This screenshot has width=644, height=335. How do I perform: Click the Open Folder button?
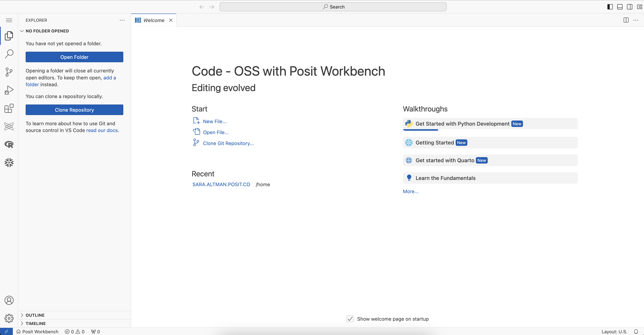[x=74, y=57]
